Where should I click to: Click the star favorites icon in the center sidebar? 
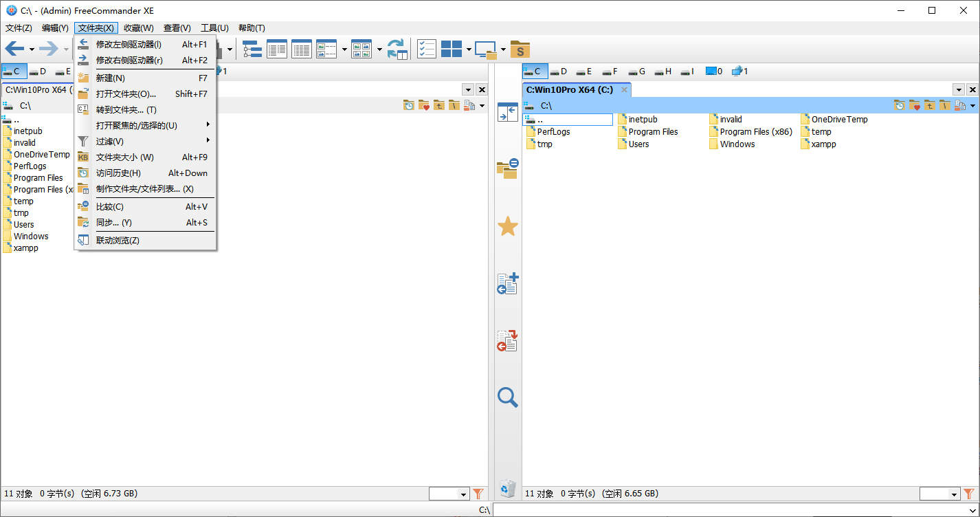point(507,226)
